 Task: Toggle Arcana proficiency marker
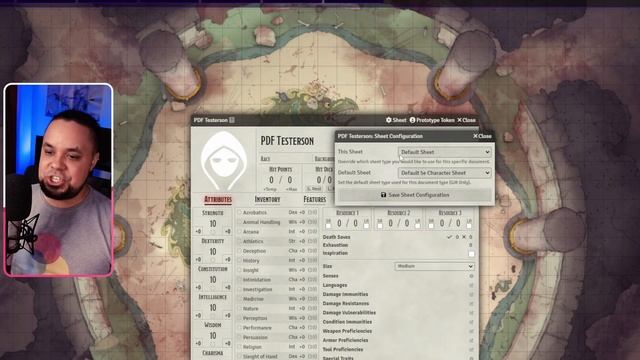(240, 231)
